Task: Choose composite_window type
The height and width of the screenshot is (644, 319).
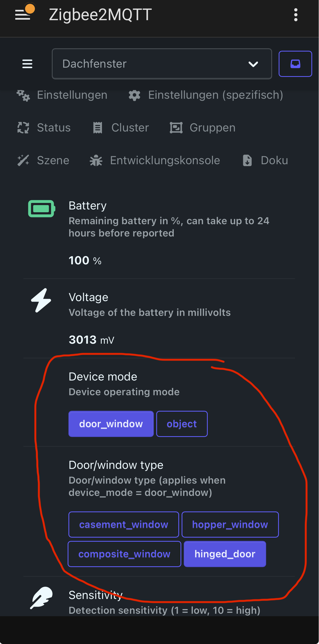Action: point(124,554)
